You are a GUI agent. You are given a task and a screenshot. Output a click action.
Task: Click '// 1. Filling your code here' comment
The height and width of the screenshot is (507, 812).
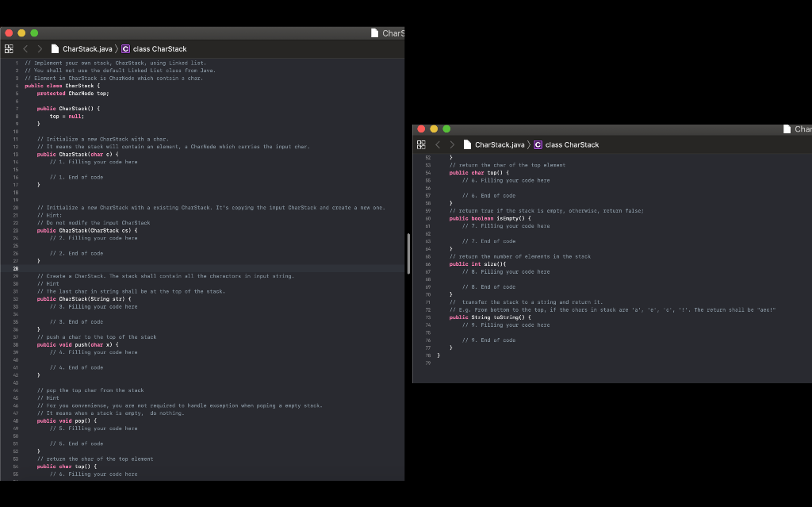click(x=94, y=162)
